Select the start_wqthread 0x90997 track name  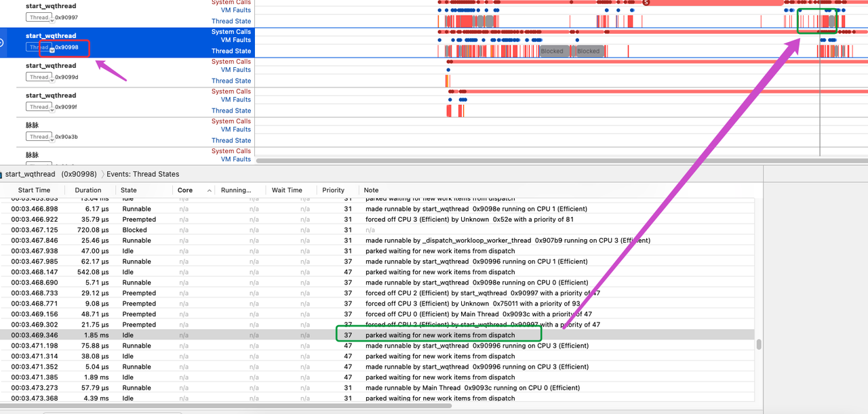click(x=51, y=6)
